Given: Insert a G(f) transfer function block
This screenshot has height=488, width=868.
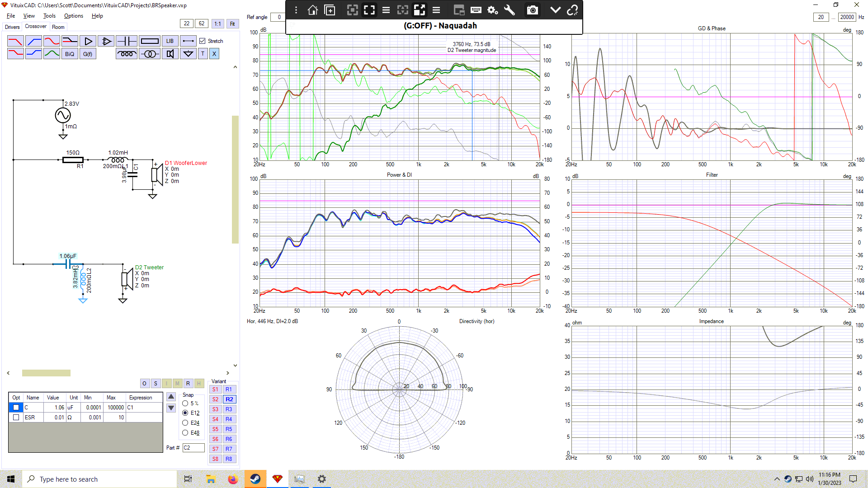Looking at the screenshot, I should coord(88,54).
